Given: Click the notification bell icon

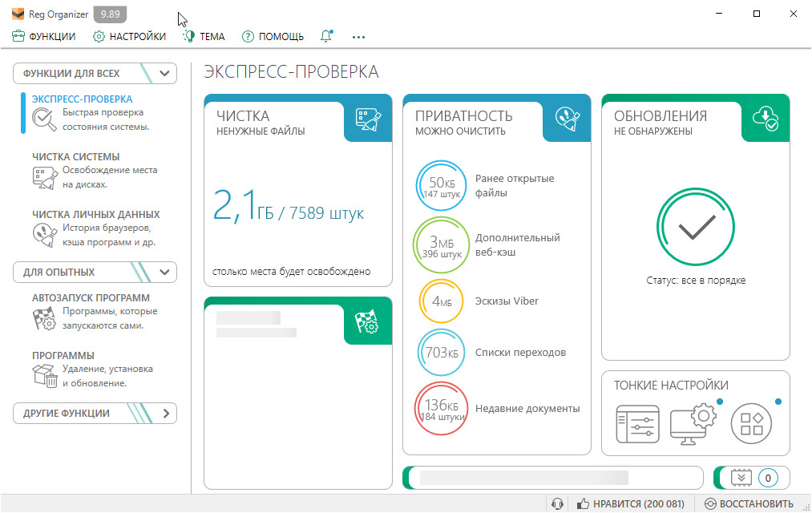Looking at the screenshot, I should coord(325,36).
